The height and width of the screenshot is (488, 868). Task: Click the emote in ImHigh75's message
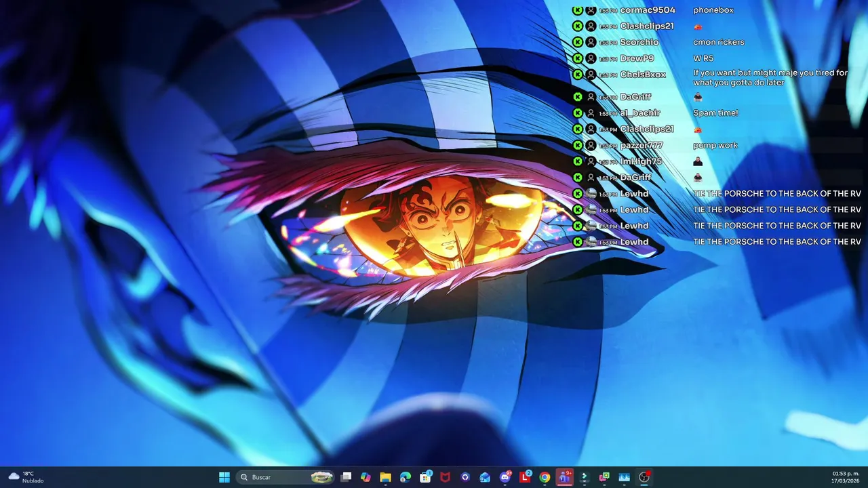[x=698, y=161]
